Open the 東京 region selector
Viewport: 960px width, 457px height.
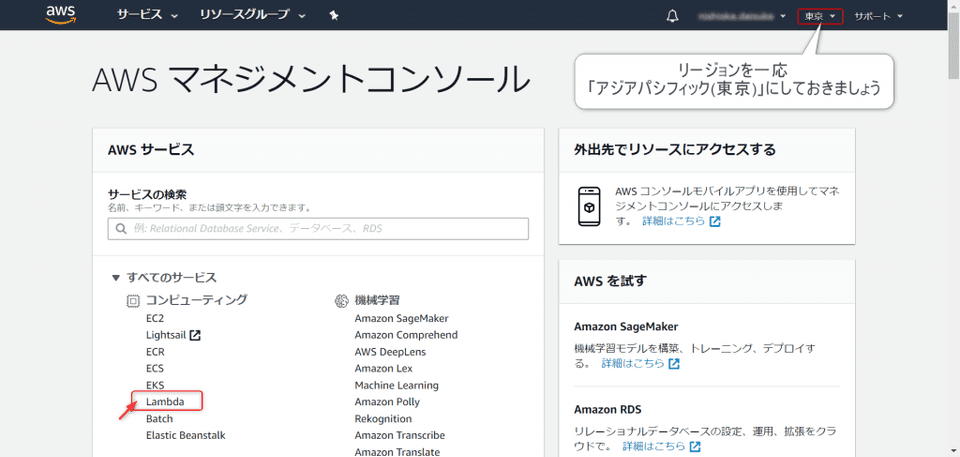tap(820, 16)
